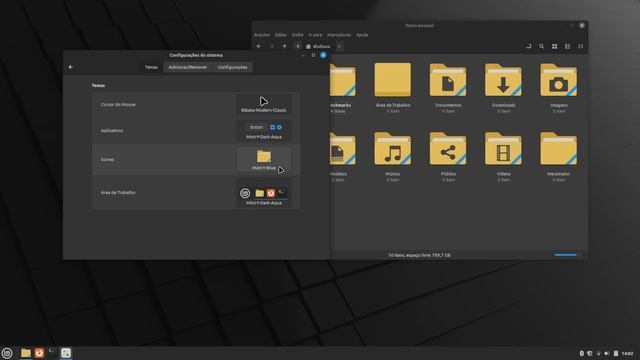Viewport: 640px width, 360px height.
Task: Open the 14:02 clock calendar
Action: point(627,353)
